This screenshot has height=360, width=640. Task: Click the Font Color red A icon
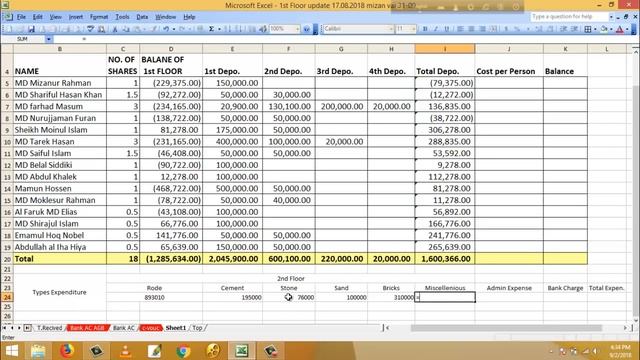620,29
